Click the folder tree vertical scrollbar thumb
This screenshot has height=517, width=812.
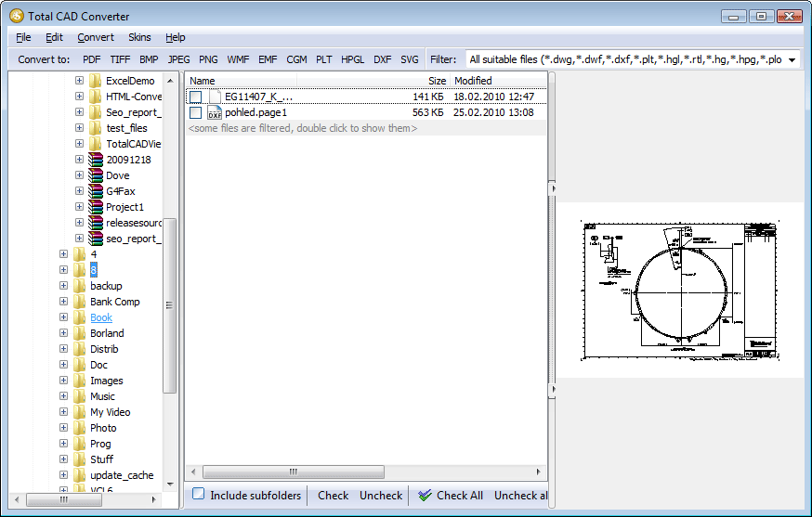pos(169,305)
